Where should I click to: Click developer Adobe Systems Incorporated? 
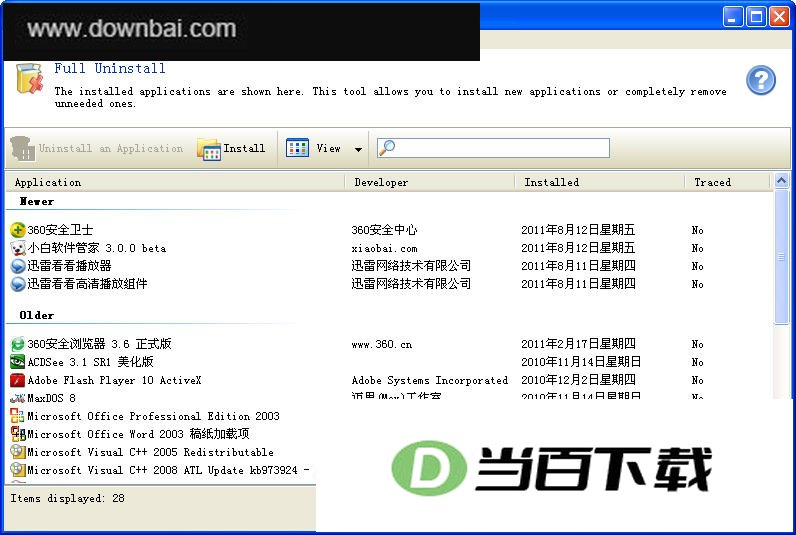tap(429, 380)
